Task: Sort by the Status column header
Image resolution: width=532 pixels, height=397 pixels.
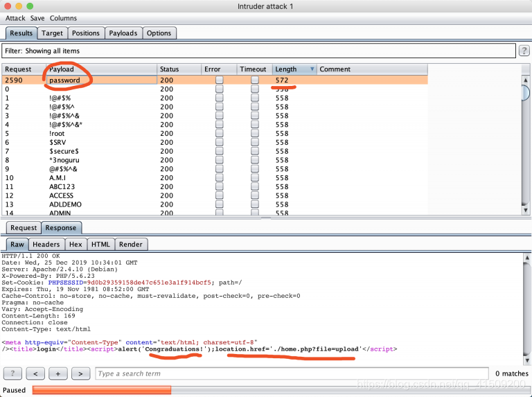Action: (x=179, y=69)
